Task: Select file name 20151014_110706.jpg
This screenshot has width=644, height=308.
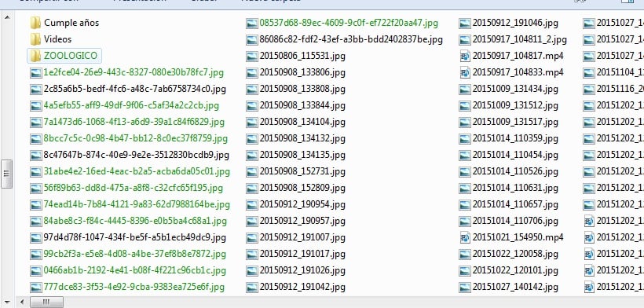Action: point(515,221)
